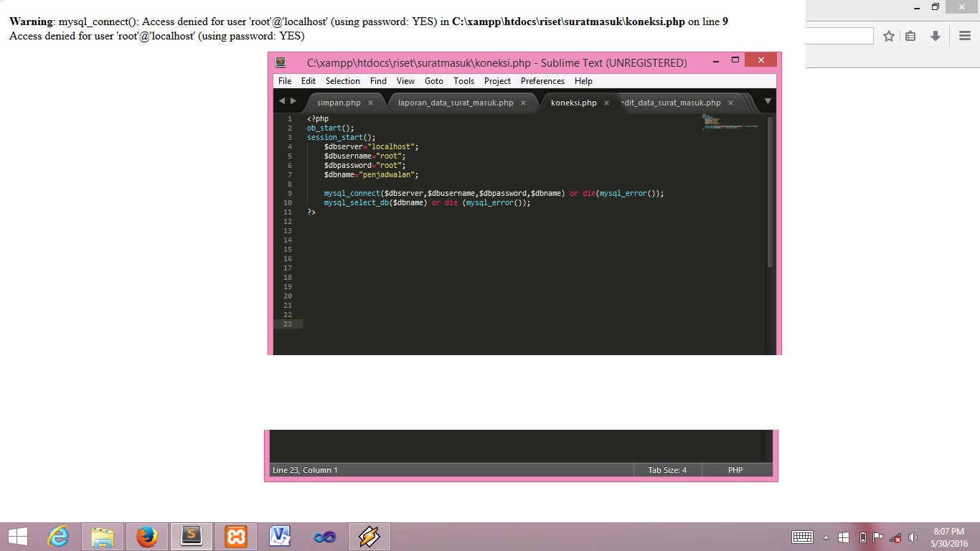Open the View menu
Image resolution: width=980 pixels, height=551 pixels.
[405, 81]
